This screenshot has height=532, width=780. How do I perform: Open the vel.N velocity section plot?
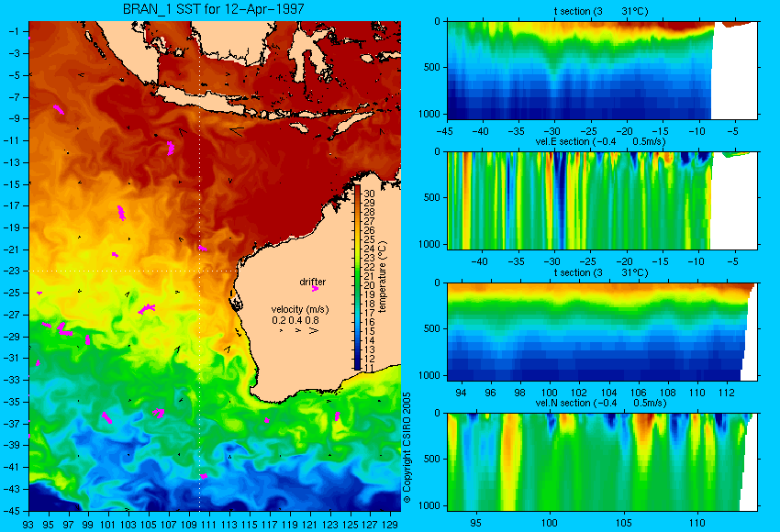pyautogui.click(x=602, y=462)
